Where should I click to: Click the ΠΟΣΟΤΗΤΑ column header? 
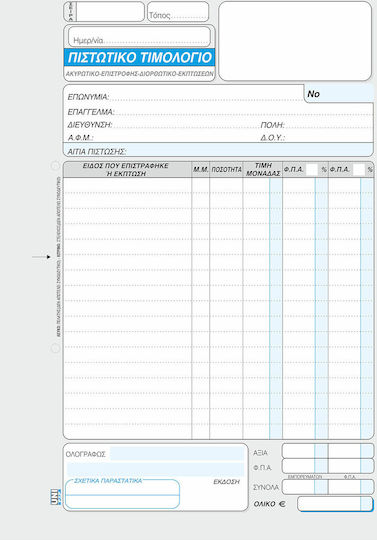click(x=226, y=169)
